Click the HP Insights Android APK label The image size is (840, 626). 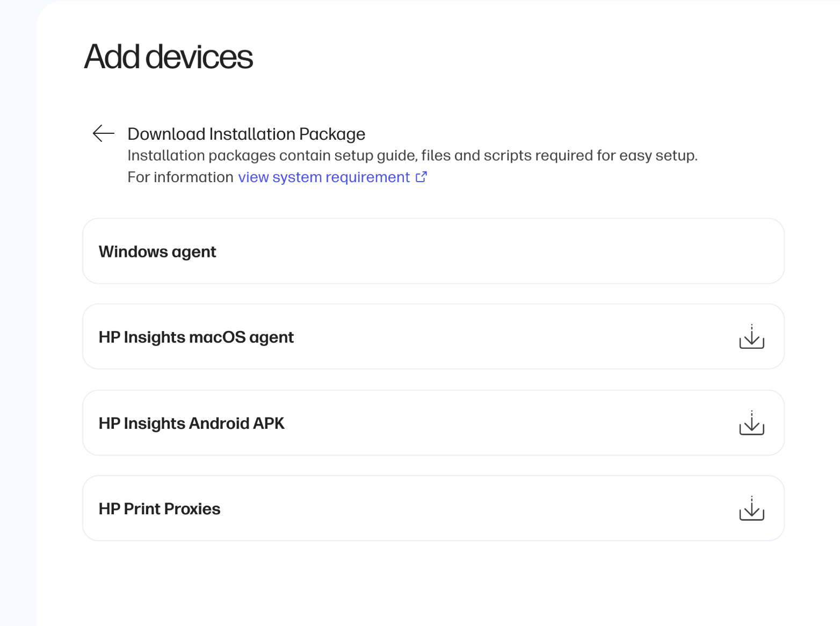click(x=191, y=423)
